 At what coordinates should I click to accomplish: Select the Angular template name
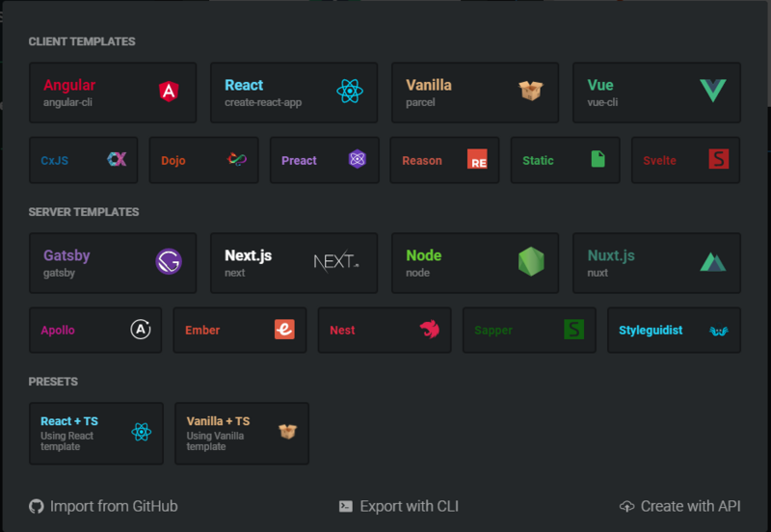[69, 85]
